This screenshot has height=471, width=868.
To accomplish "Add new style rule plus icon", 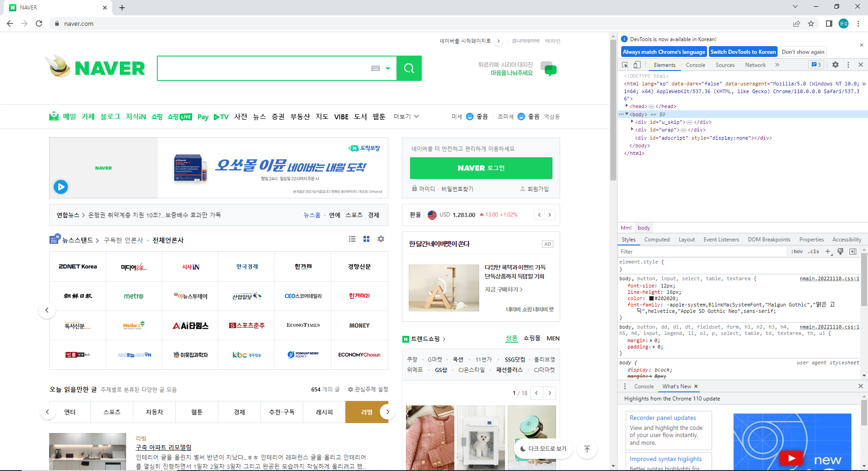I will [828, 251].
